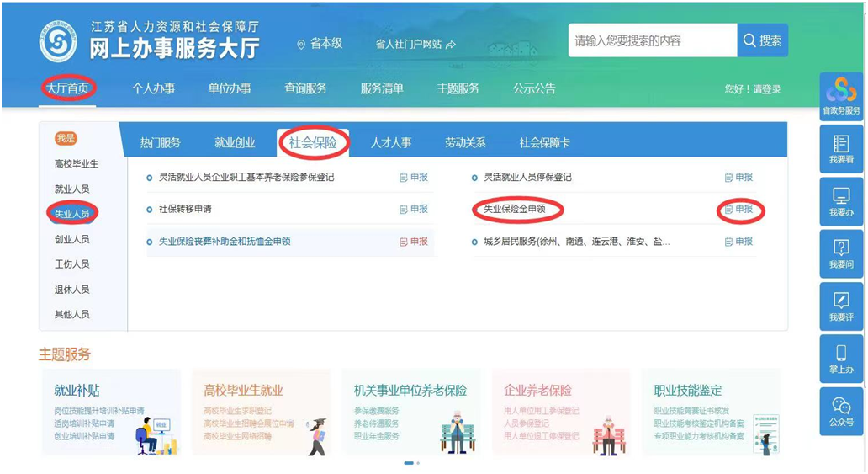Click the 掌上办 mobile icon

tap(840, 358)
